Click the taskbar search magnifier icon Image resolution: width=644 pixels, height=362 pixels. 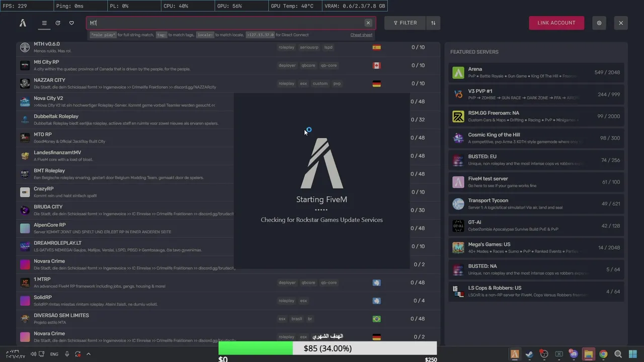click(x=618, y=354)
